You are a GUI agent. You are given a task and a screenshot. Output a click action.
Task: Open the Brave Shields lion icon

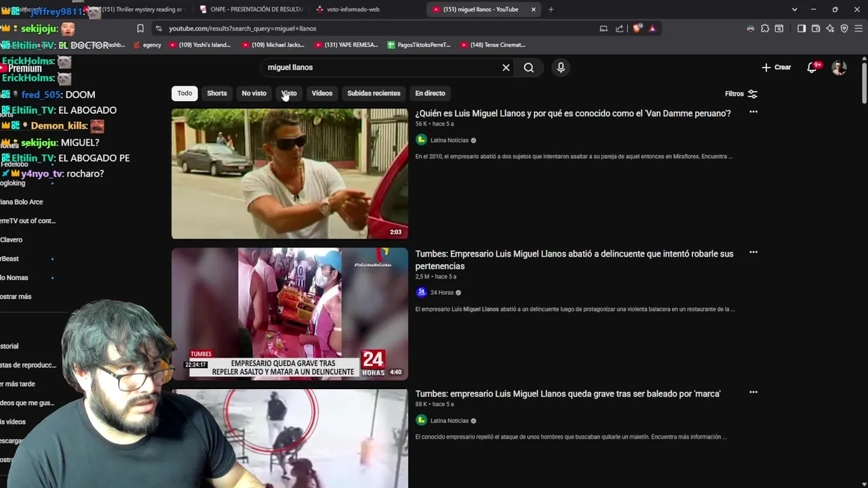point(636,28)
